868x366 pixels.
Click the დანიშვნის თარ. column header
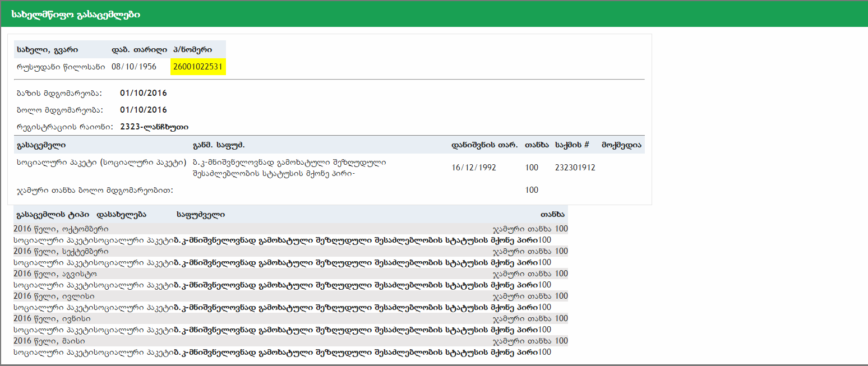coord(484,145)
